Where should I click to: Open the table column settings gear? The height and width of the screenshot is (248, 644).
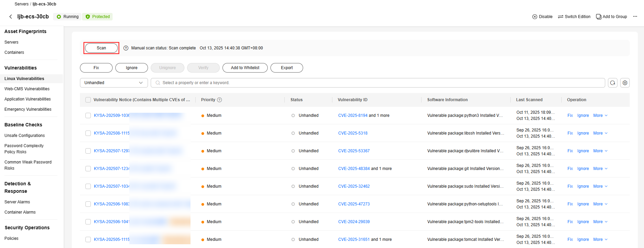pos(625,83)
